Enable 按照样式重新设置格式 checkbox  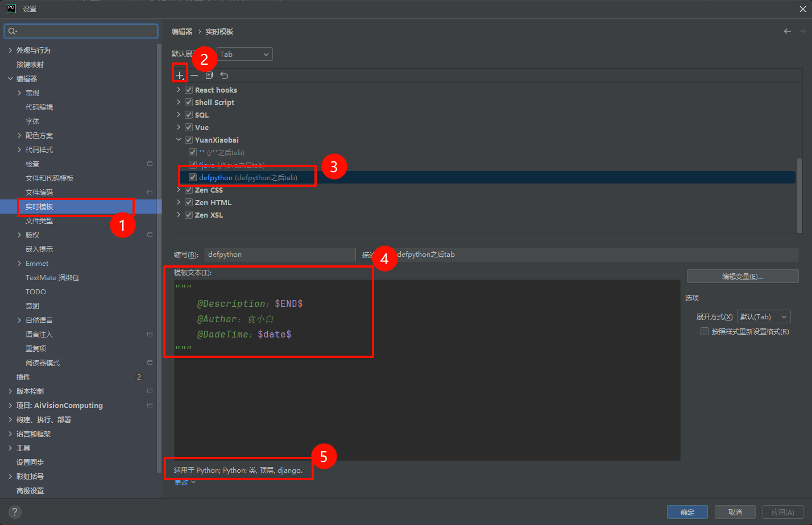coord(705,331)
